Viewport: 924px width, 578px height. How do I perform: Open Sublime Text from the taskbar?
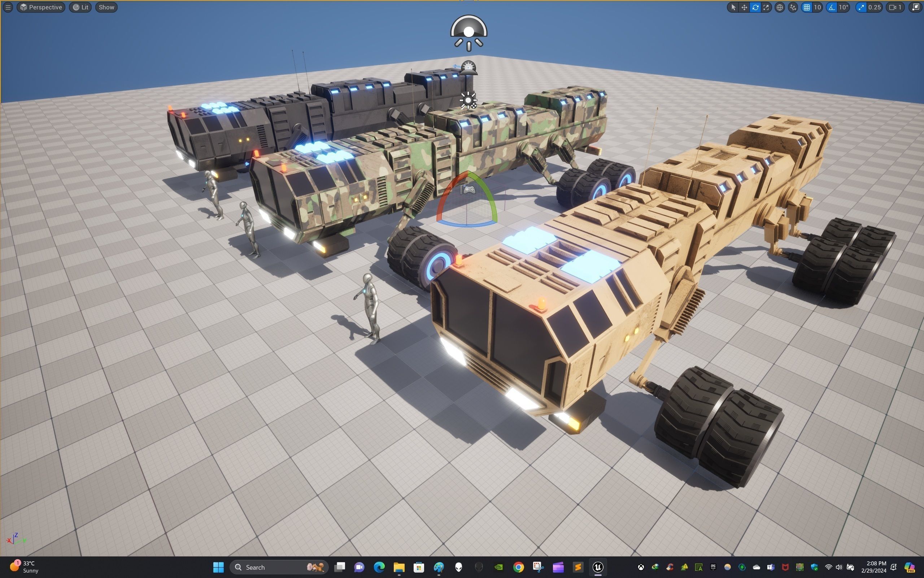click(x=578, y=567)
